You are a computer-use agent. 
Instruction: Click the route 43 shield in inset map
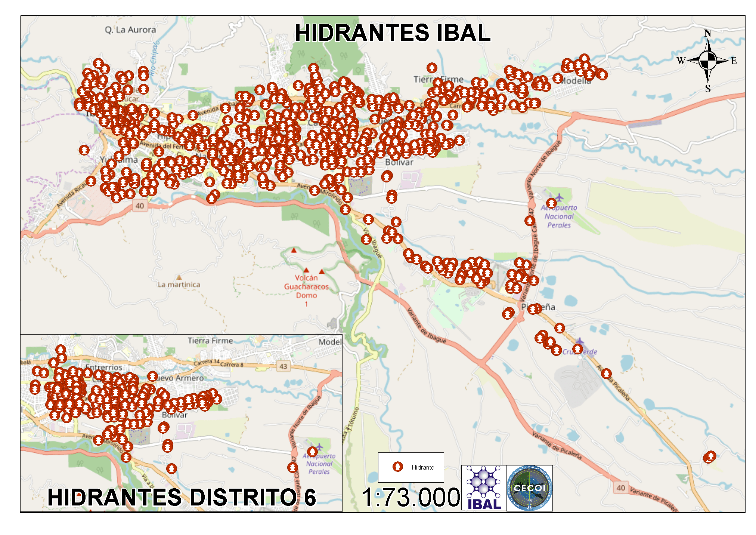tap(283, 366)
